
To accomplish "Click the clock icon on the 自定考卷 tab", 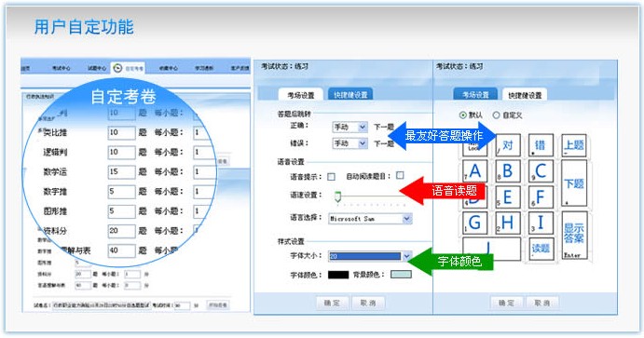I will click(x=117, y=68).
